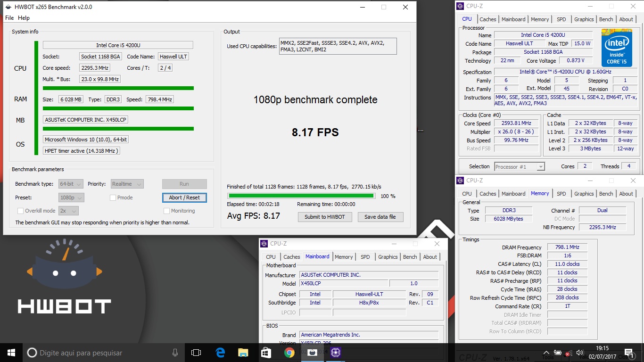Image resolution: width=644 pixels, height=362 pixels.
Task: Click HPET timer active (14.318 MHz) field
Action: (81, 151)
